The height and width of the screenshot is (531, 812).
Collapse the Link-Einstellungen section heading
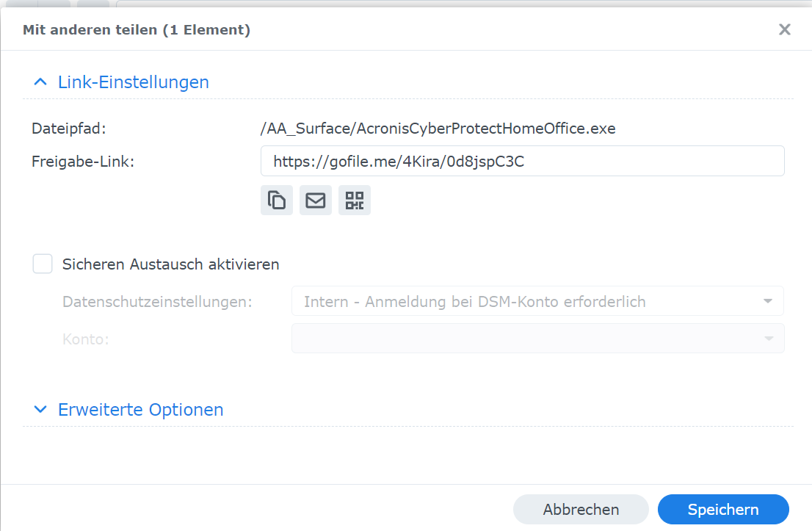coord(134,82)
